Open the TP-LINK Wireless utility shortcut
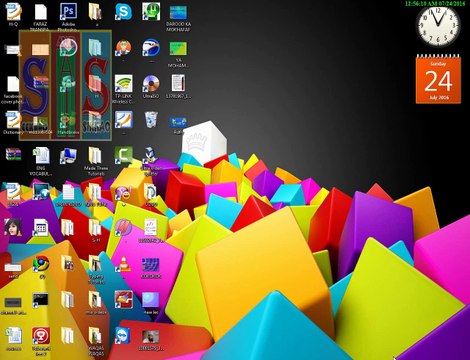The image size is (470, 360). click(123, 84)
